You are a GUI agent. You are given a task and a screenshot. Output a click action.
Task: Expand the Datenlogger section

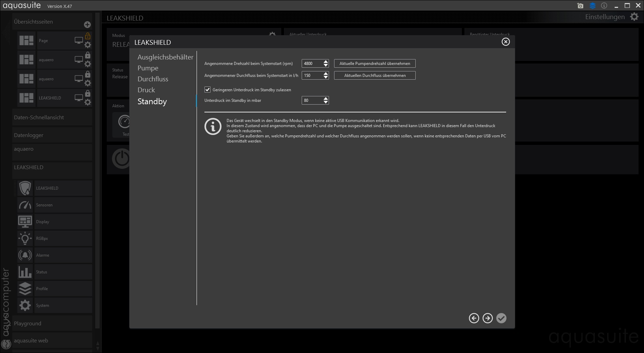[x=52, y=135]
